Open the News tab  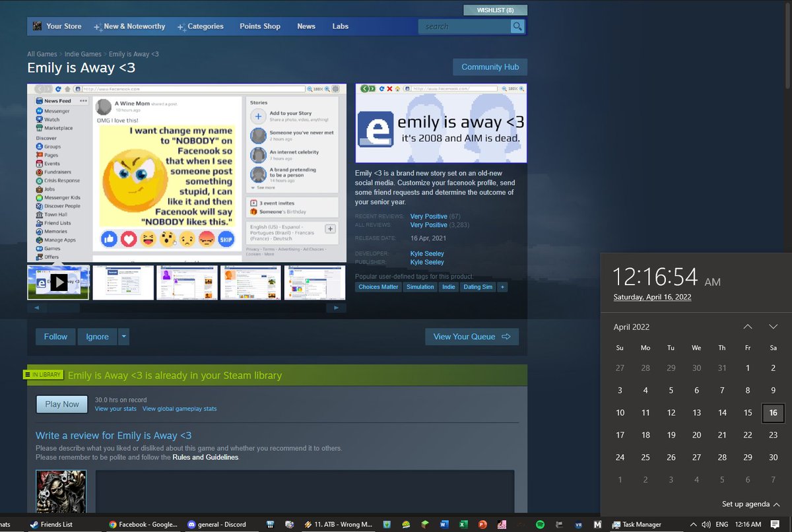click(306, 26)
